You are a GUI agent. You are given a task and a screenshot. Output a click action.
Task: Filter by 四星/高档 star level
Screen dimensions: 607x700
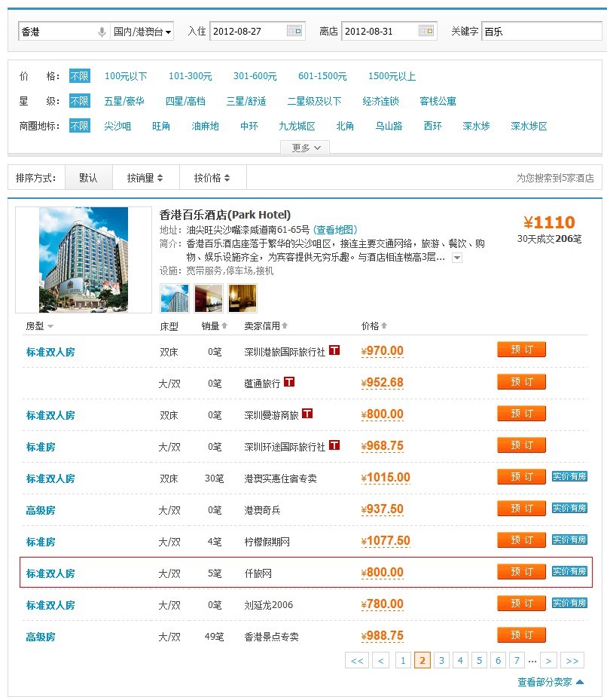[x=185, y=101]
